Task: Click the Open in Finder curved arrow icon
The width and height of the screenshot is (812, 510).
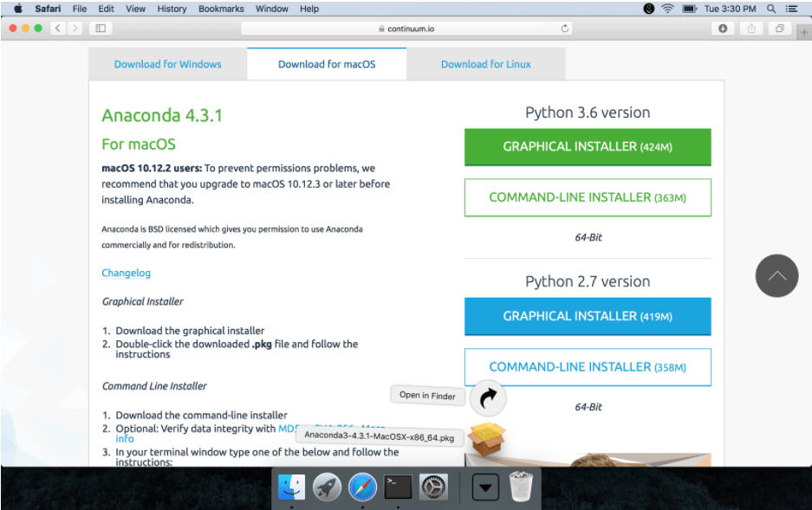Action: point(488,397)
